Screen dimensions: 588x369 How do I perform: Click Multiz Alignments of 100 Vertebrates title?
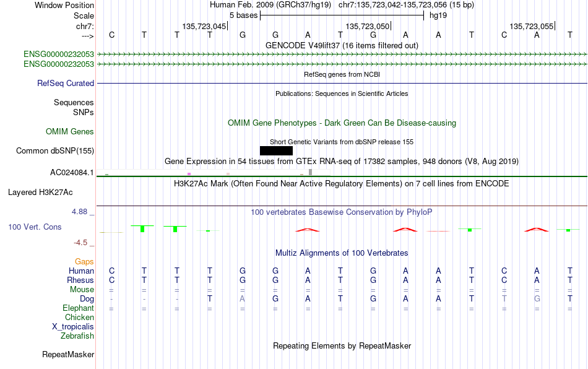click(x=342, y=253)
